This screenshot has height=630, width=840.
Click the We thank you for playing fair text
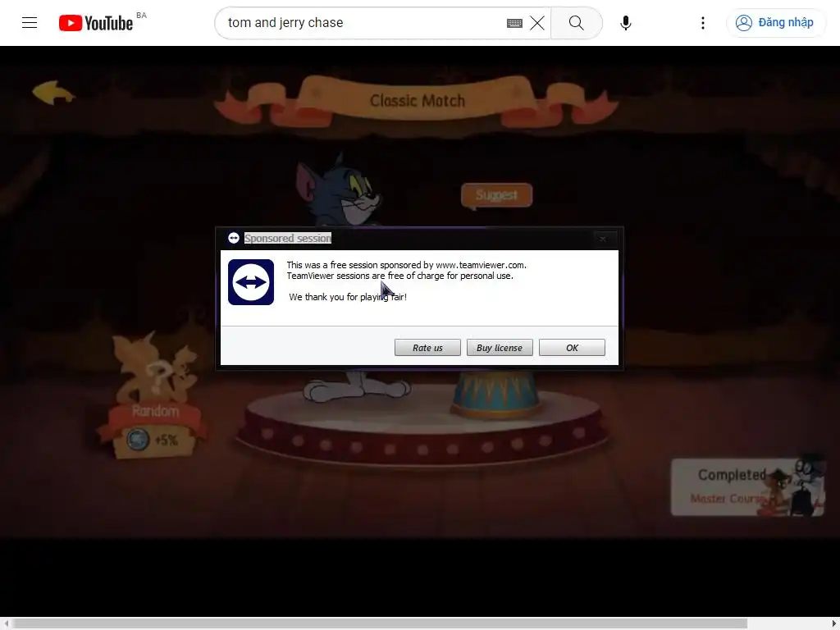tap(348, 297)
